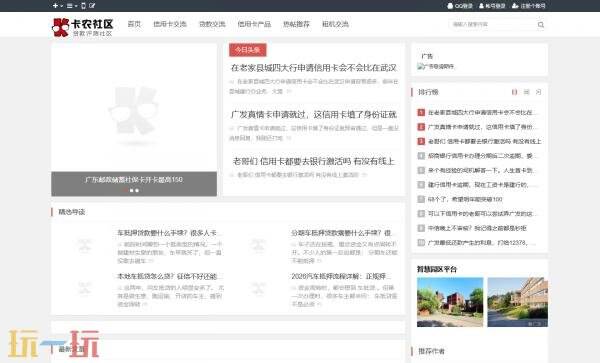
Task: Click the 账号登录 link
Action: pyautogui.click(x=492, y=6)
